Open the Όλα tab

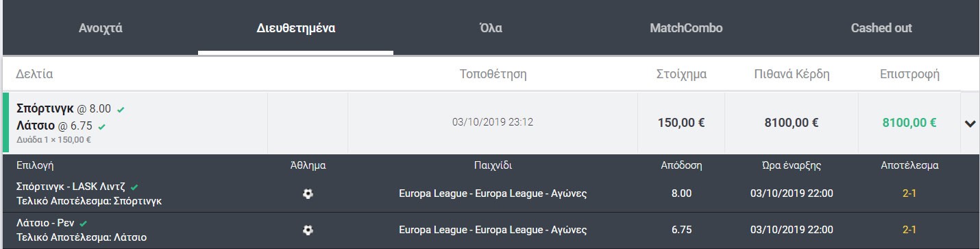click(x=491, y=28)
